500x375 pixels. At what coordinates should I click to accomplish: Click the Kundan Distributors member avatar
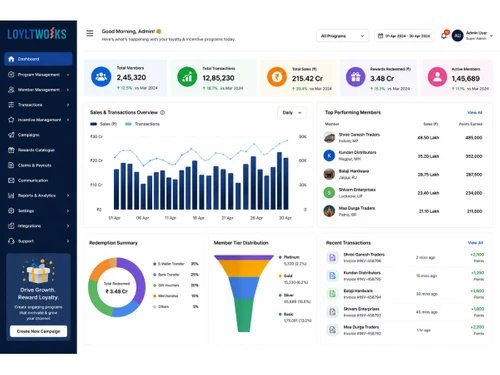click(x=329, y=156)
